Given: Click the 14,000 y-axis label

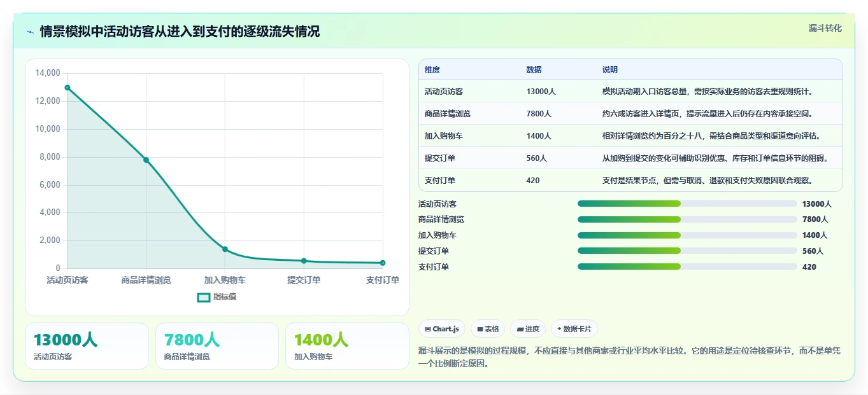Looking at the screenshot, I should click(x=47, y=73).
